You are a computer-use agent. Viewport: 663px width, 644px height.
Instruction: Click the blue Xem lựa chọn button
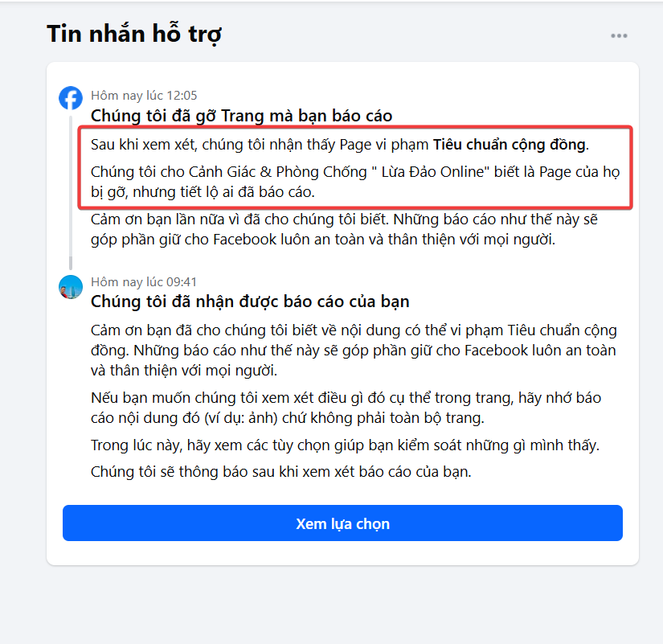click(342, 523)
